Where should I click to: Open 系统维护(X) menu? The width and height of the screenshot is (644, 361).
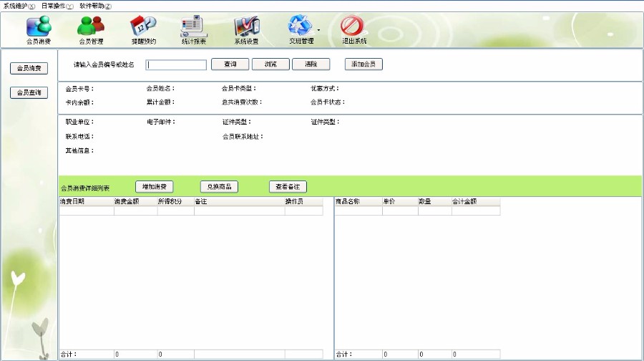click(x=19, y=6)
